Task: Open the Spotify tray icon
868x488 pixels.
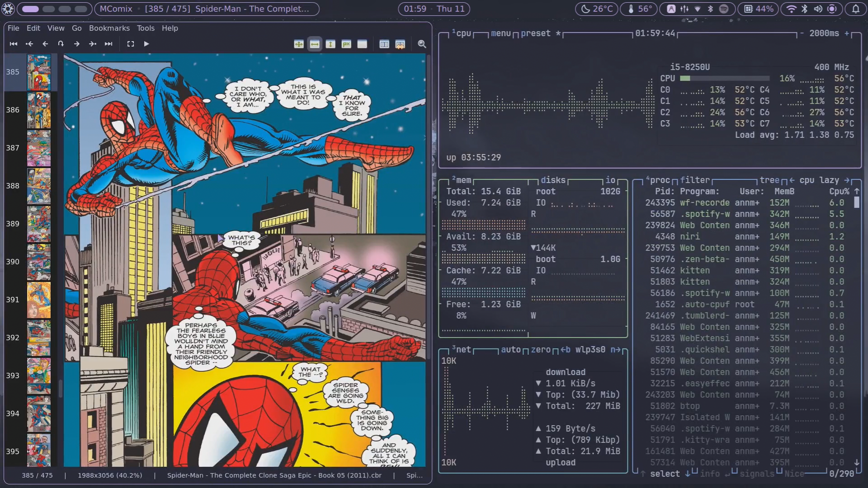Action: pos(724,9)
